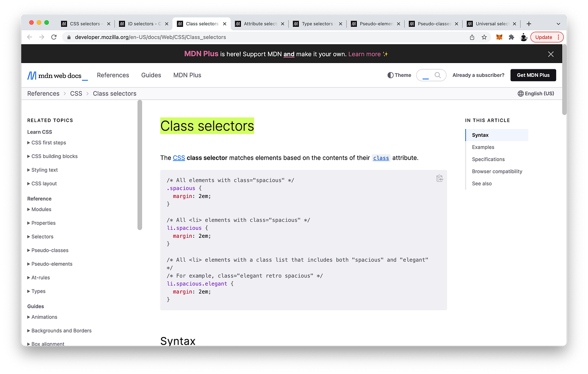
Task: Click the search magnifier icon
Action: pyautogui.click(x=438, y=75)
